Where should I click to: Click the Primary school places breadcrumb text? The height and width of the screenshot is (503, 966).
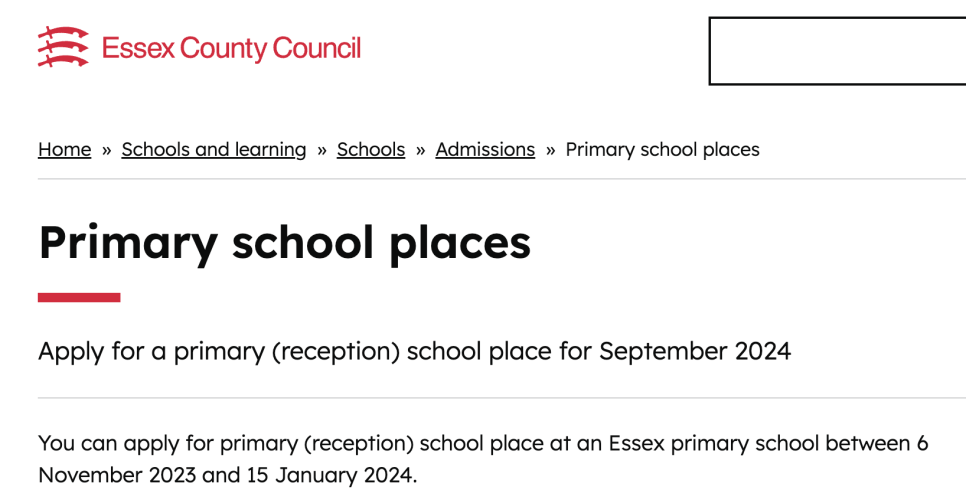click(662, 150)
